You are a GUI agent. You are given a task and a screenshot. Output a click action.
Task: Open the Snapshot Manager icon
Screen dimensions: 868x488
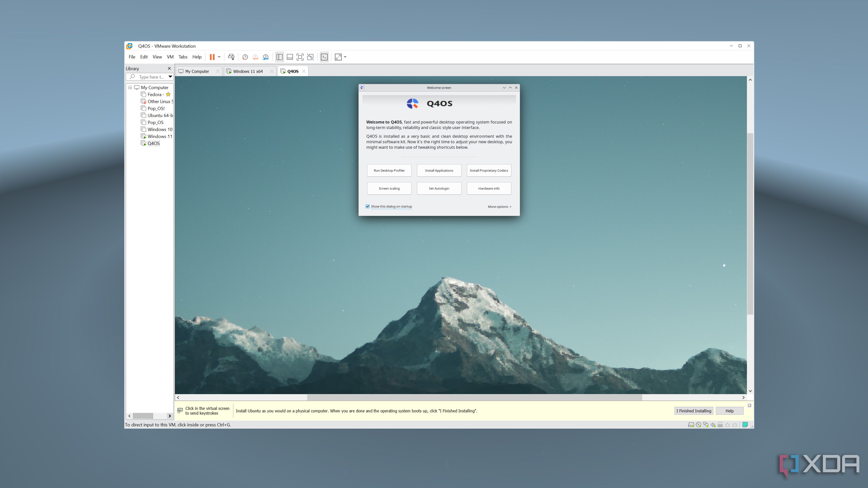pos(266,57)
